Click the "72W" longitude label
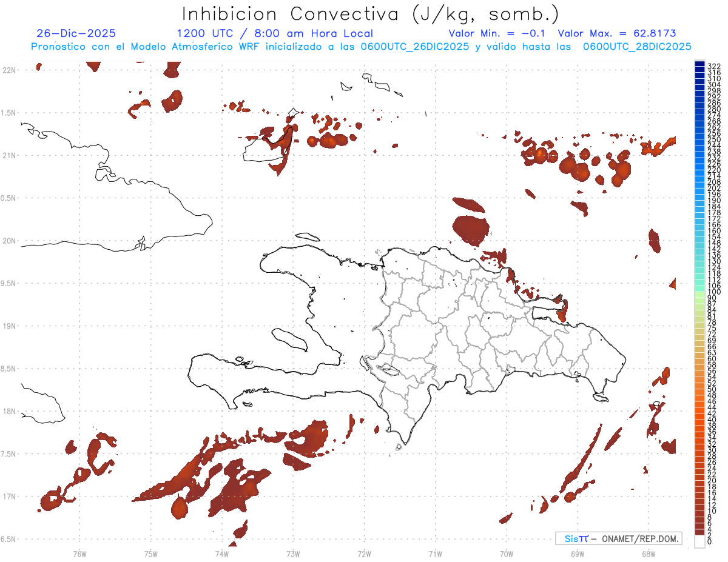 point(364,554)
